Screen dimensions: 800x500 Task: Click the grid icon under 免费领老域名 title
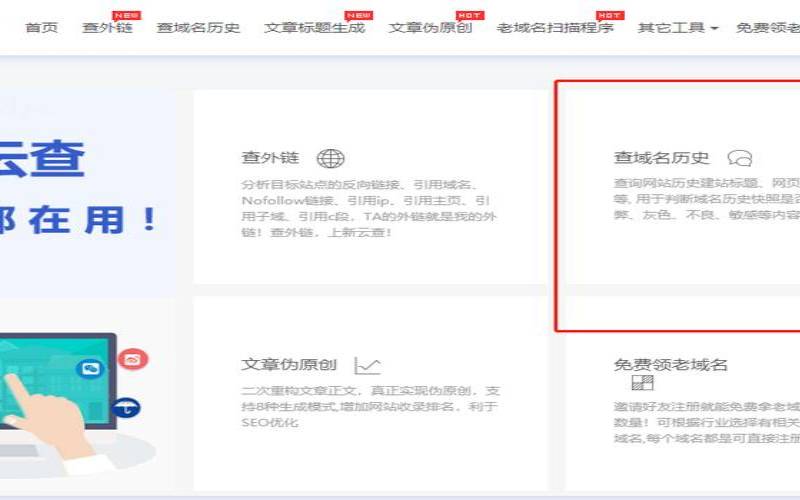point(642,383)
